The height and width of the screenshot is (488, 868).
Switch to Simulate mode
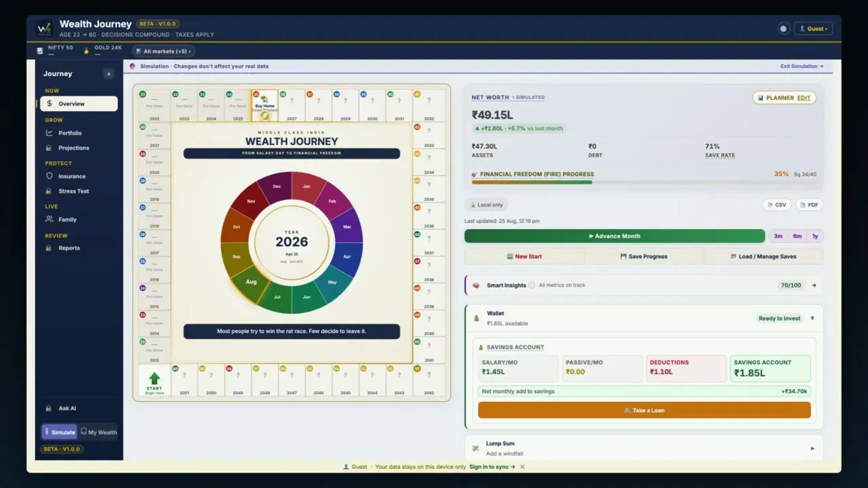pos(60,432)
